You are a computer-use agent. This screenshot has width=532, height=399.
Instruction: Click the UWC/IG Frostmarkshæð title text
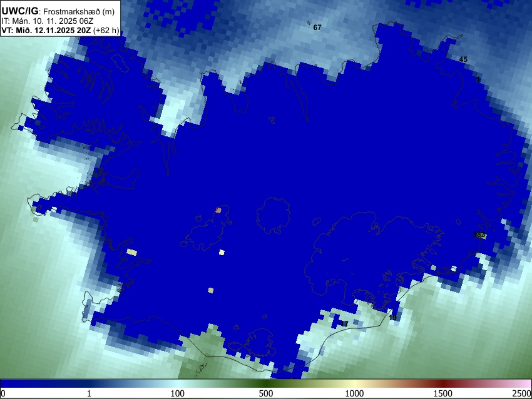point(58,11)
